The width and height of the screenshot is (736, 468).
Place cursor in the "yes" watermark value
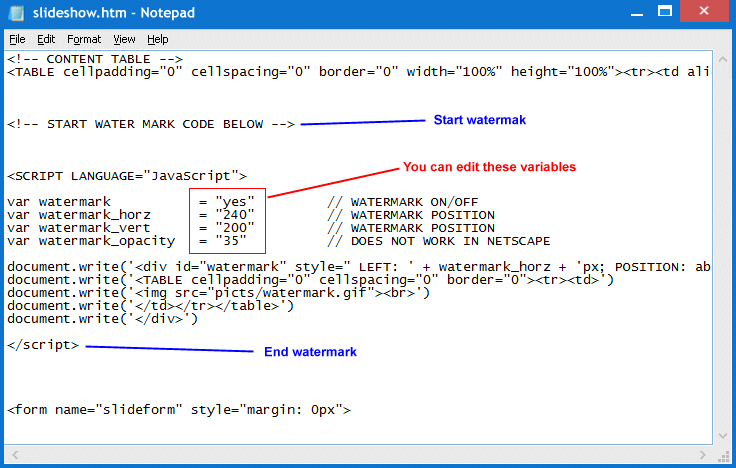235,202
